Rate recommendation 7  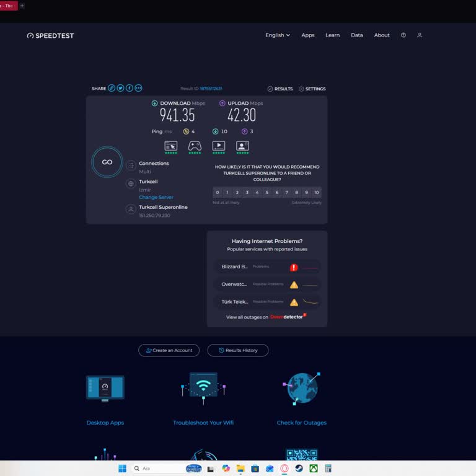(286, 193)
